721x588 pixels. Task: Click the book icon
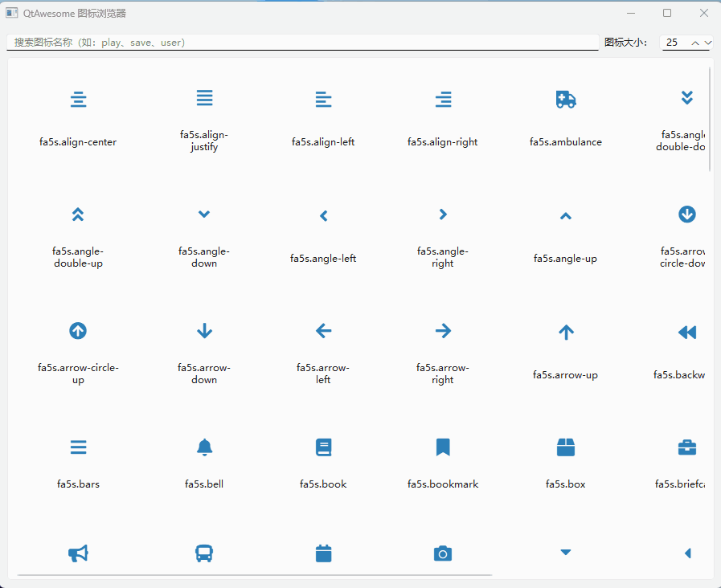click(324, 447)
